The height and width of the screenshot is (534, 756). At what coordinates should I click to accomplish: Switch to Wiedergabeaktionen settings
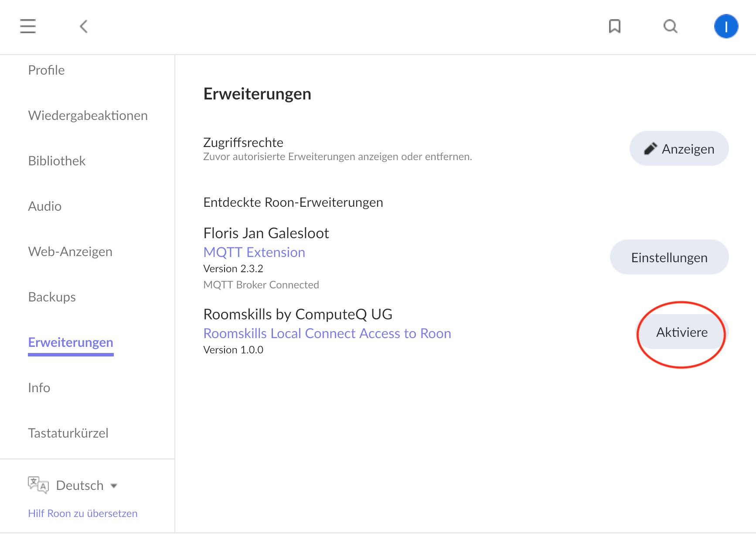88,116
